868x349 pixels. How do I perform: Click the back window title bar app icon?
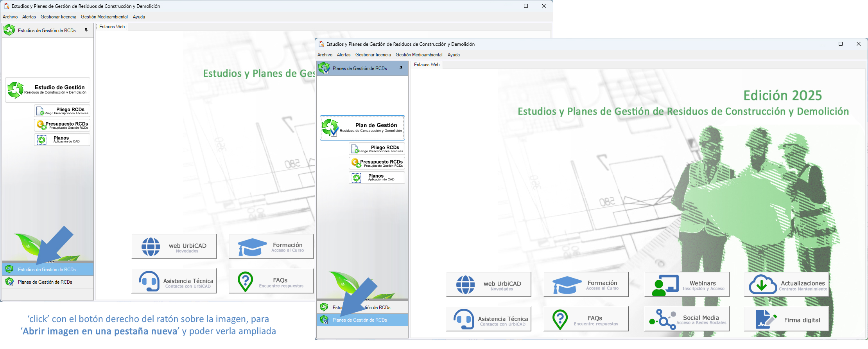click(x=7, y=6)
